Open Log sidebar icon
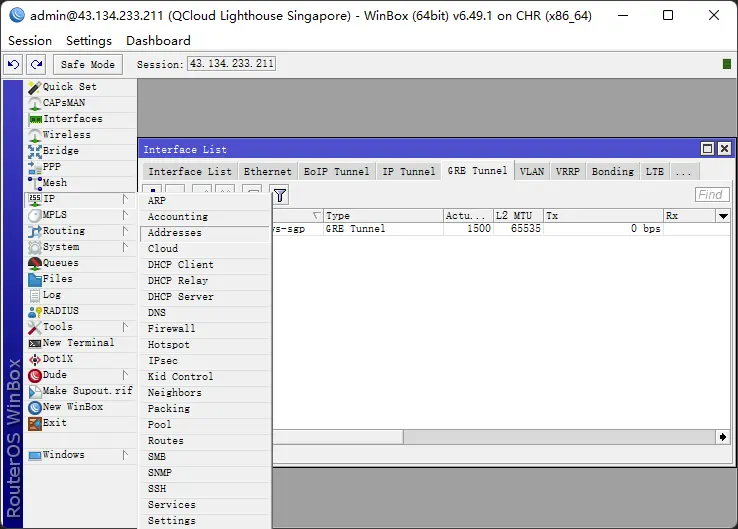 point(35,295)
